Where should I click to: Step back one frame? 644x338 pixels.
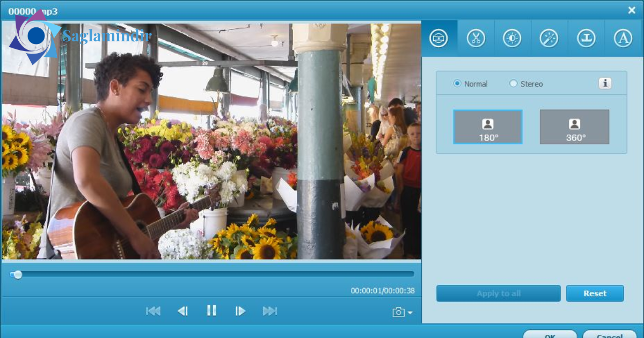tap(183, 311)
